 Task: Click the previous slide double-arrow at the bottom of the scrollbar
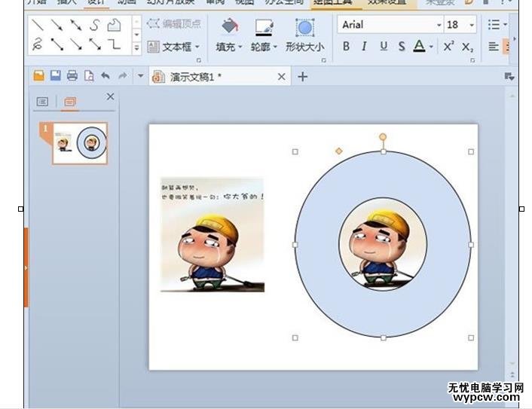click(512, 375)
